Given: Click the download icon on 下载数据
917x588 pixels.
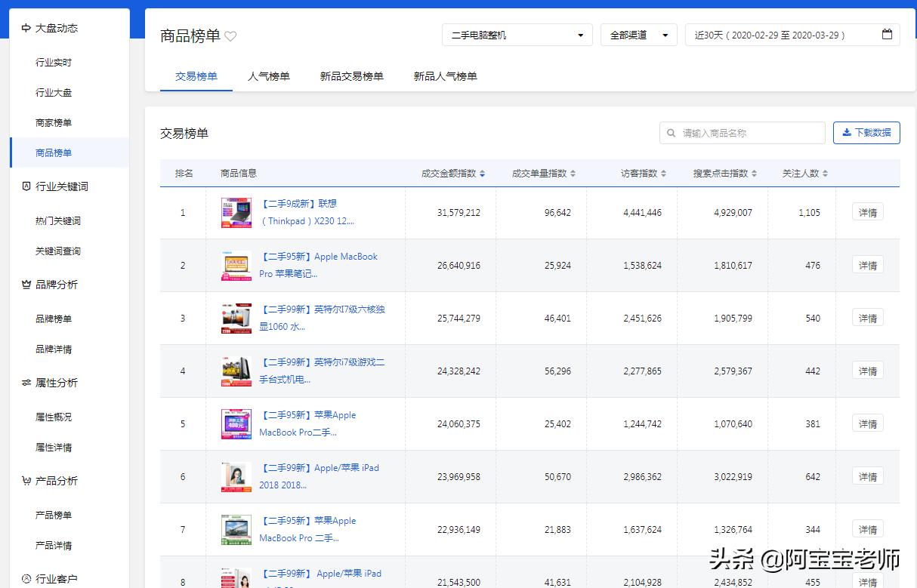Looking at the screenshot, I should click(848, 132).
